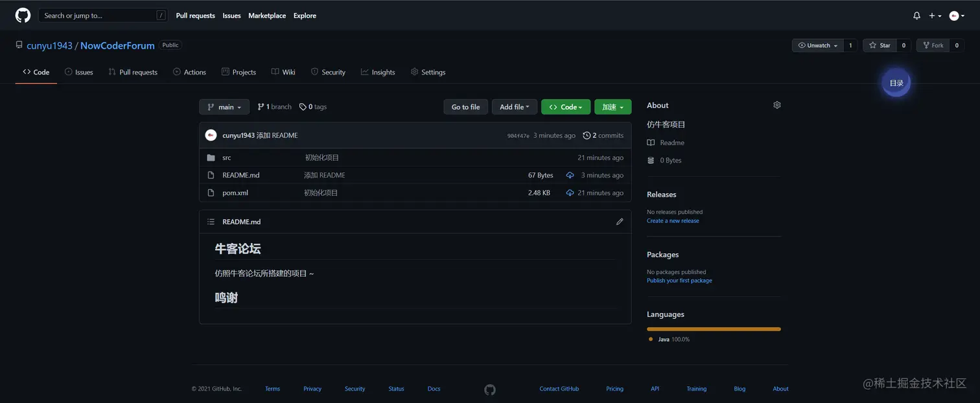Go to Issues in top navigation
Viewport: 980px width, 403px height.
click(231, 16)
